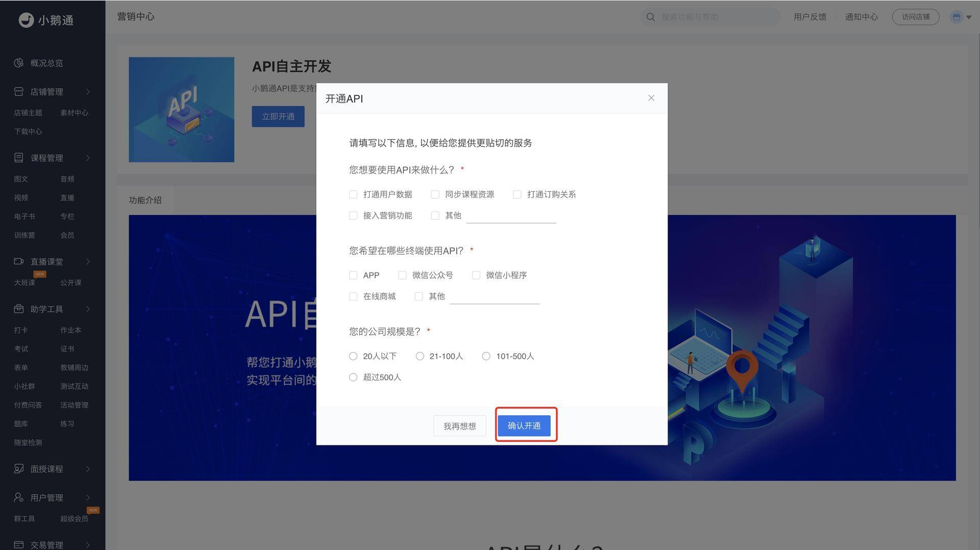
Task: Open 付费问答 menu item
Action: click(28, 405)
